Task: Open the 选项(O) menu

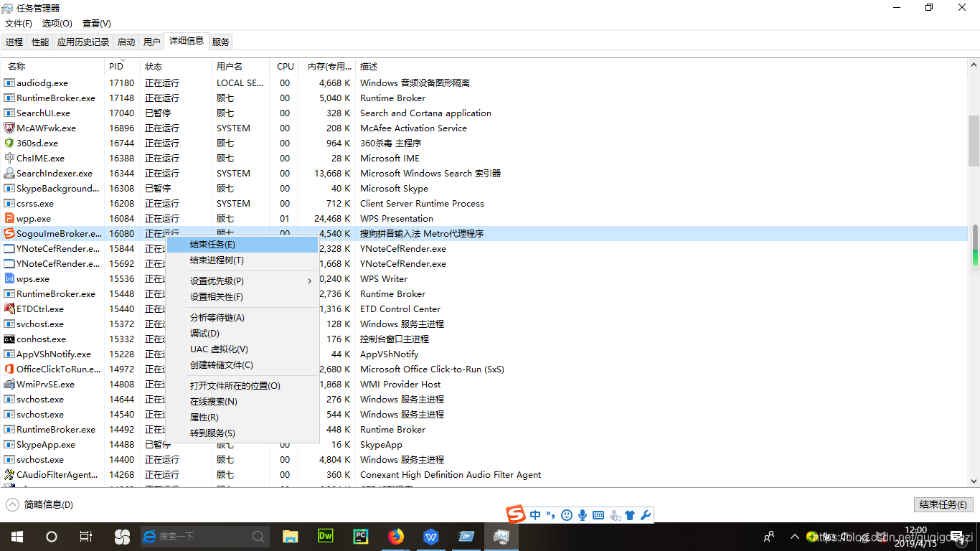Action: [x=57, y=24]
